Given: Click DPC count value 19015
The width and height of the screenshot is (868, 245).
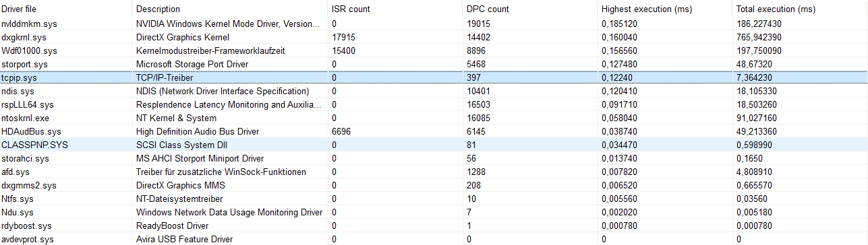Looking at the screenshot, I should pos(478,24).
